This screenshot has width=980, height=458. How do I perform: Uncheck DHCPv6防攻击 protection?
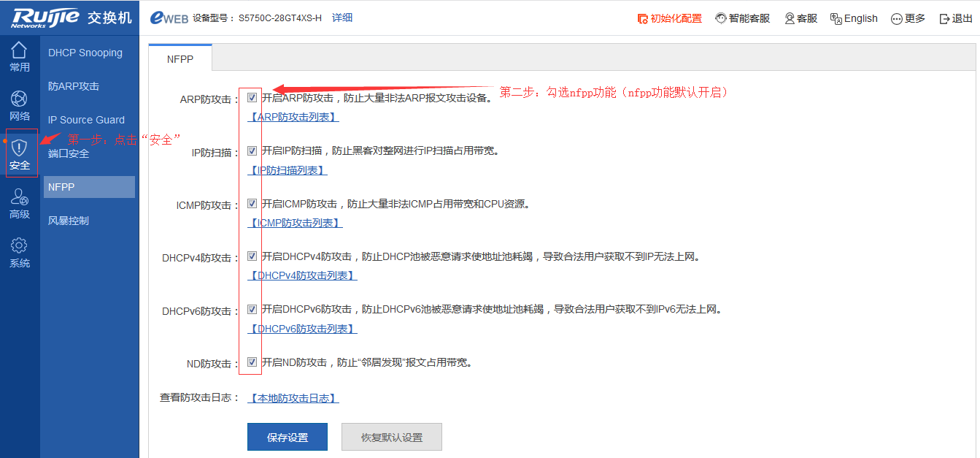coord(251,309)
